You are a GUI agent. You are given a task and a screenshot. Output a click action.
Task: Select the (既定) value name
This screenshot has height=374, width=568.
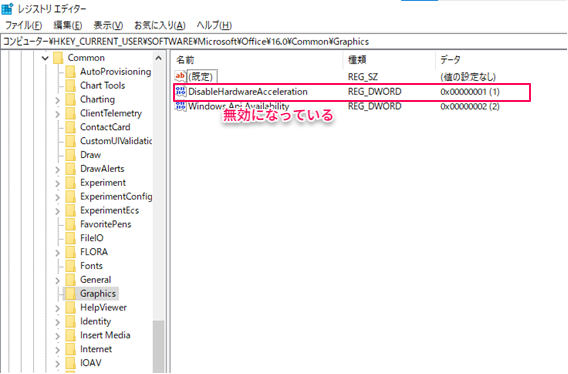click(201, 76)
